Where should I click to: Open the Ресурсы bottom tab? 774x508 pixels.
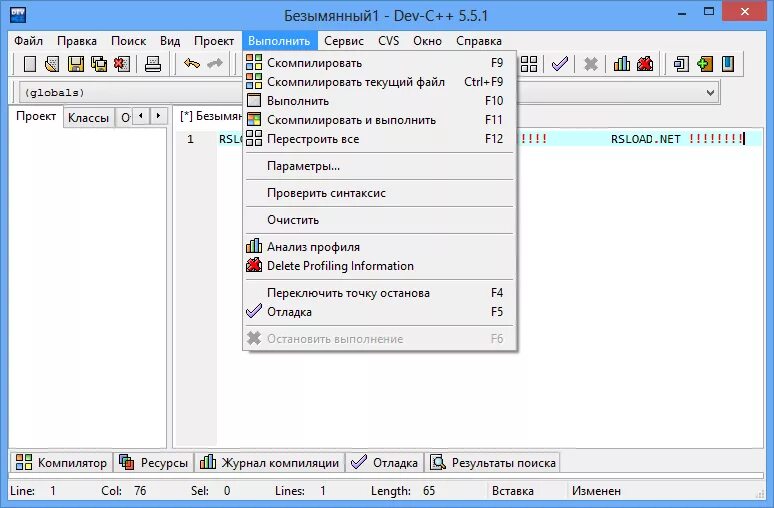click(154, 463)
